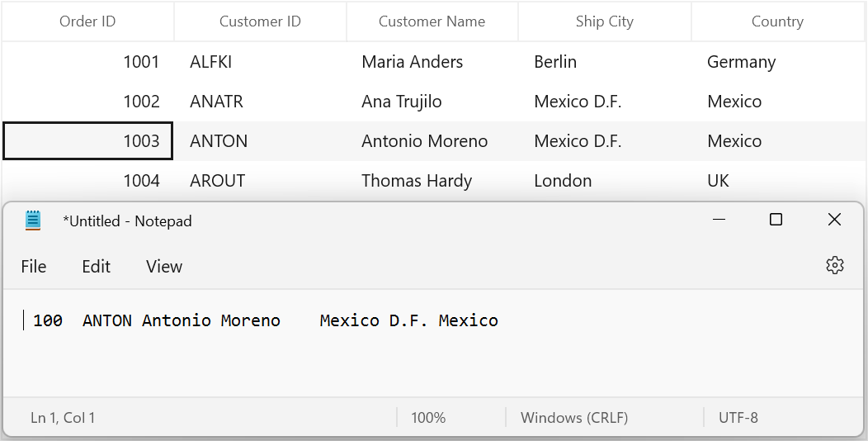Select Mexico D.F. cell in Ana Trujilo row
868x441 pixels.
[x=605, y=102]
